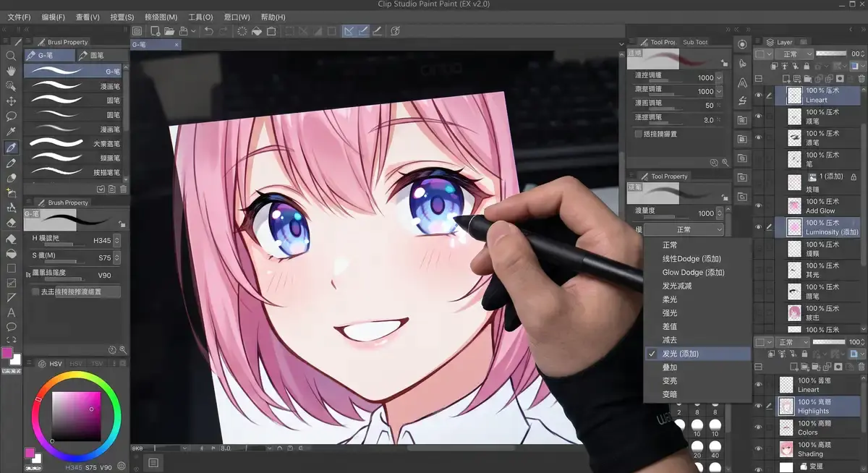Hide the Colors layer
Image resolution: width=868 pixels, height=473 pixels.
pos(759,427)
